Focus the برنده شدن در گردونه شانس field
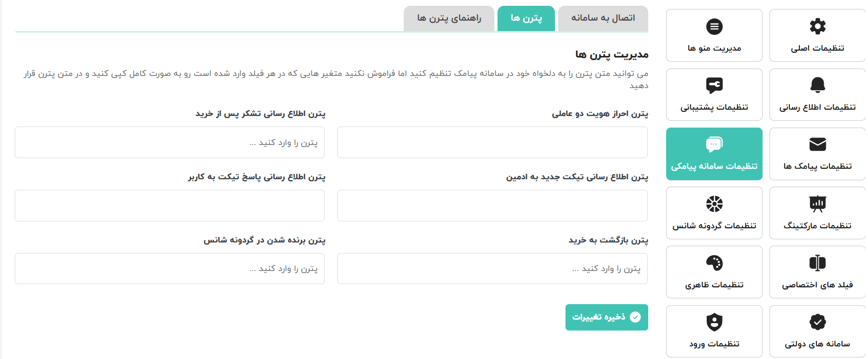 [170, 268]
